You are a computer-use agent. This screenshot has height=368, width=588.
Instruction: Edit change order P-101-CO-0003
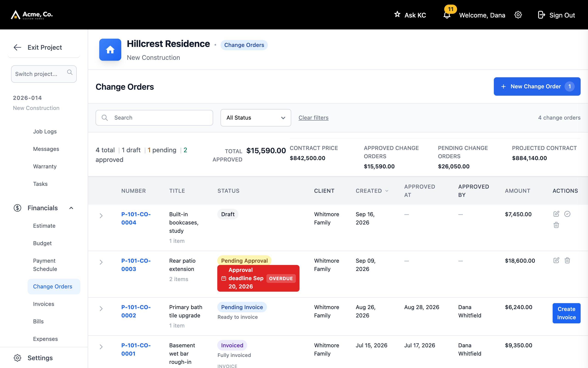(556, 260)
